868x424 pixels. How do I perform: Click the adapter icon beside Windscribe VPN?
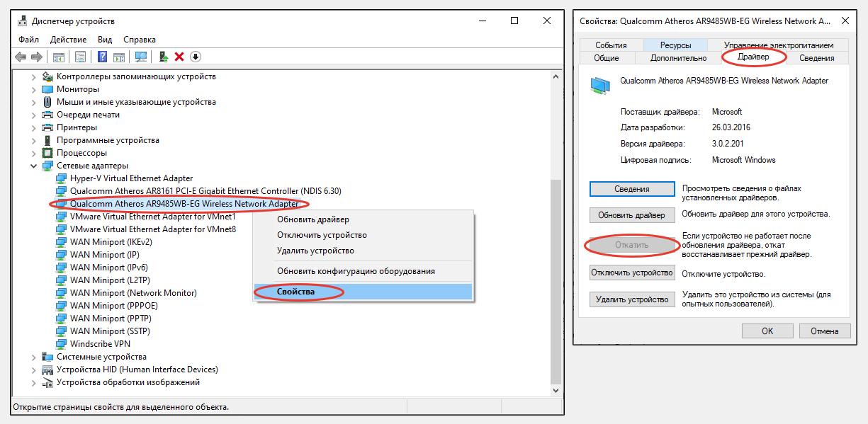point(62,344)
